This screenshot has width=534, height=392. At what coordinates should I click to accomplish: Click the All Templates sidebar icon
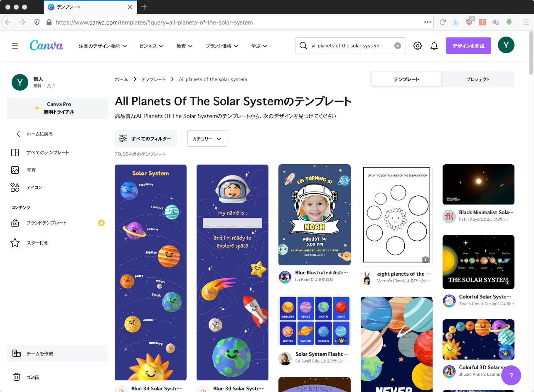(x=15, y=152)
